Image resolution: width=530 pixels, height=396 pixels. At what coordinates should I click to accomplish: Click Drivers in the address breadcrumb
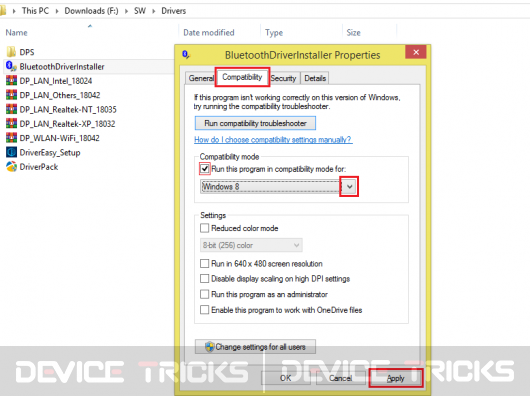[x=173, y=11]
